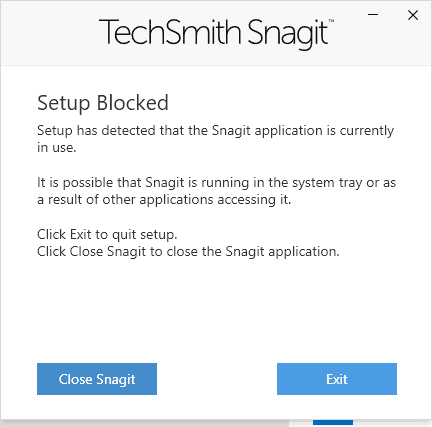432x427 pixels.
Task: Click the "Click Close Snagit to close" instruction line
Action: 188,252
